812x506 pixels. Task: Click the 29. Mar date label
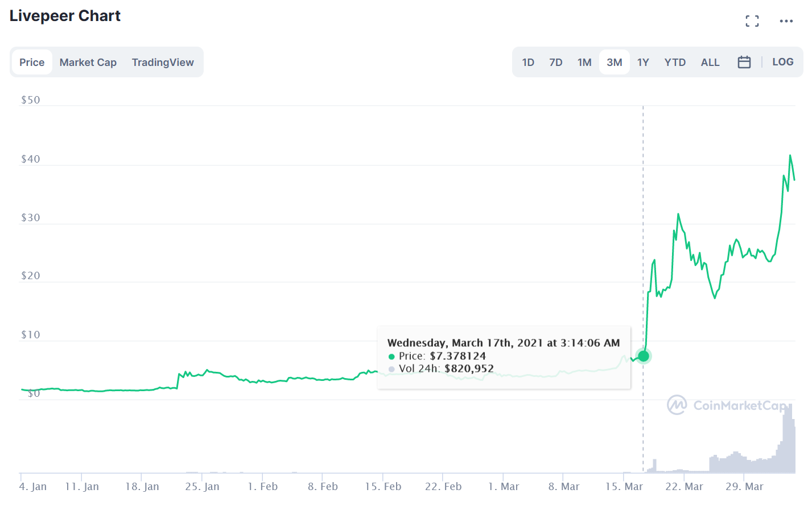pos(744,487)
